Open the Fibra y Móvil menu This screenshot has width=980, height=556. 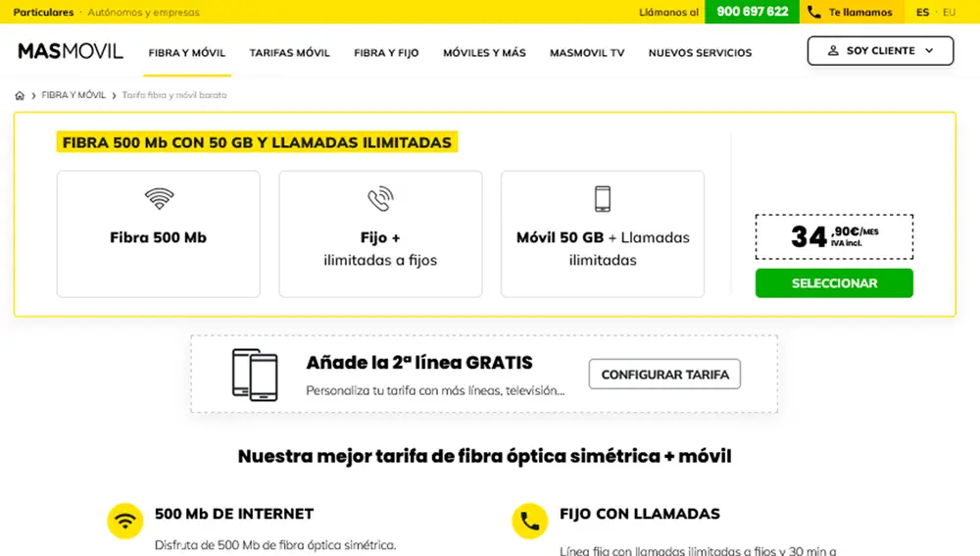[x=187, y=53]
